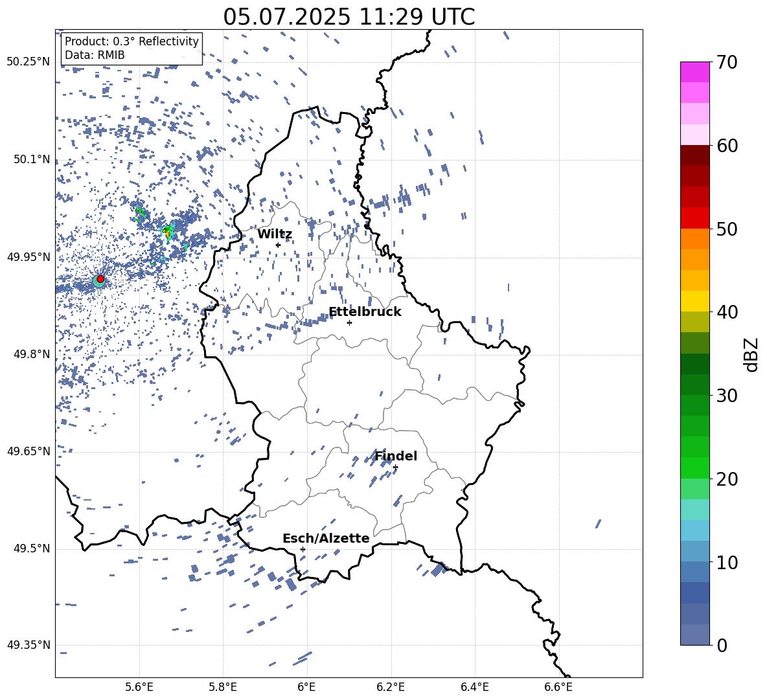Pick the bright green swatch above 20 dBZ
The height and width of the screenshot is (700, 767).
pos(694,468)
